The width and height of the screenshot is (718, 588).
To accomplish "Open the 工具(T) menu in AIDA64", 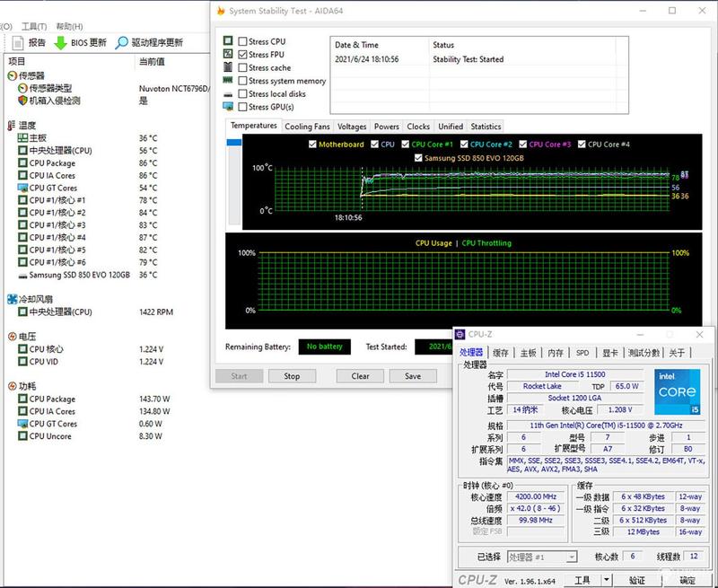I will click(x=34, y=26).
